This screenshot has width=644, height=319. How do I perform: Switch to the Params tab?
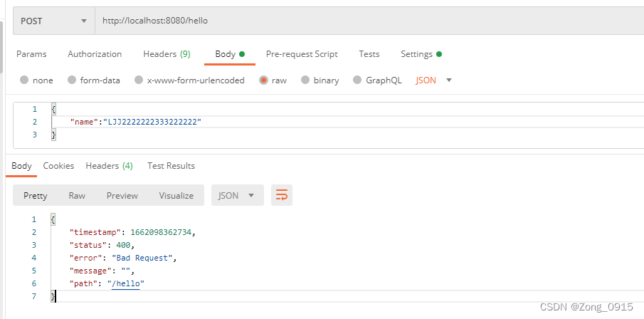coord(31,54)
